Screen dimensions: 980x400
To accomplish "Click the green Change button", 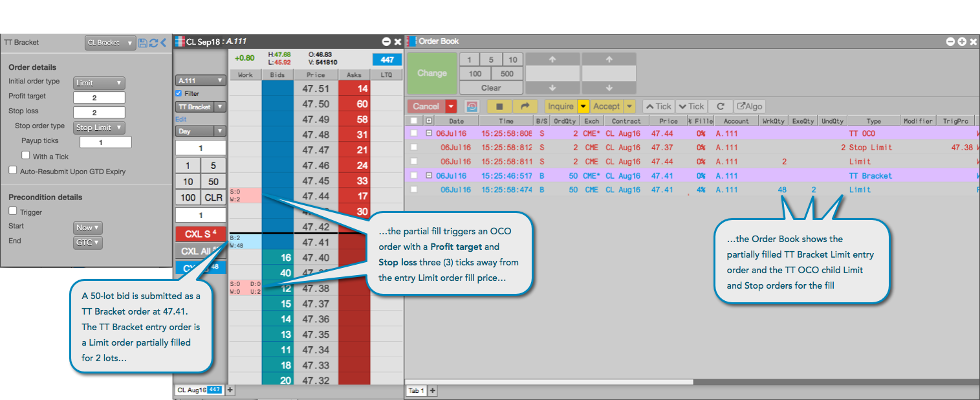I will pyautogui.click(x=432, y=73).
